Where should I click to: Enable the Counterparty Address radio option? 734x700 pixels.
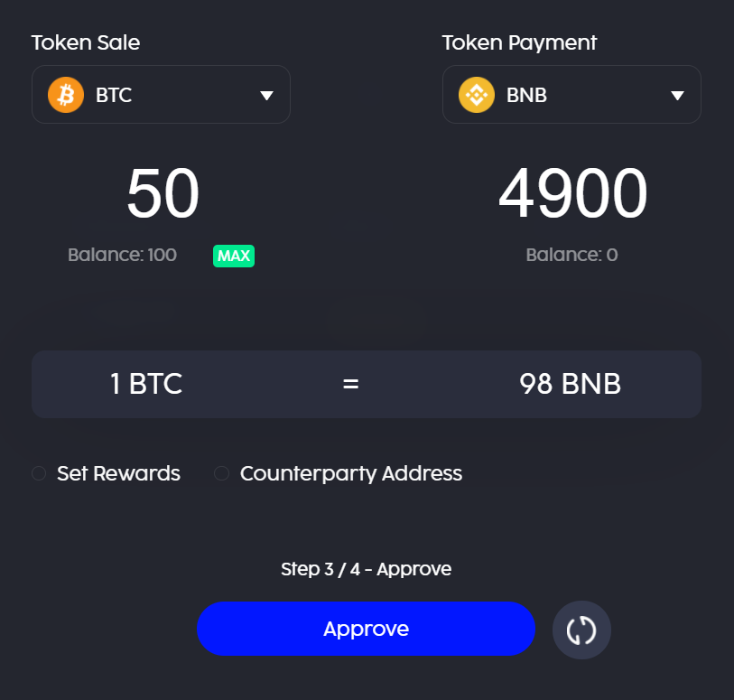coord(221,473)
